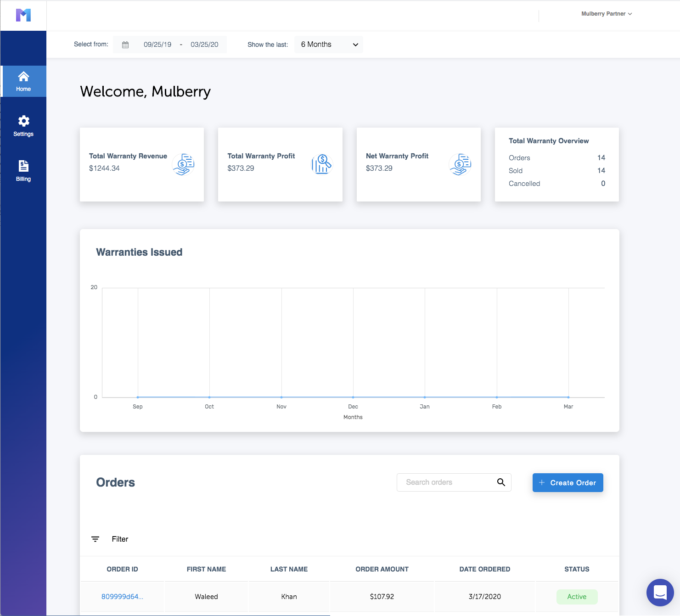Image resolution: width=680 pixels, height=616 pixels.
Task: Click the Active status badge
Action: tap(577, 597)
